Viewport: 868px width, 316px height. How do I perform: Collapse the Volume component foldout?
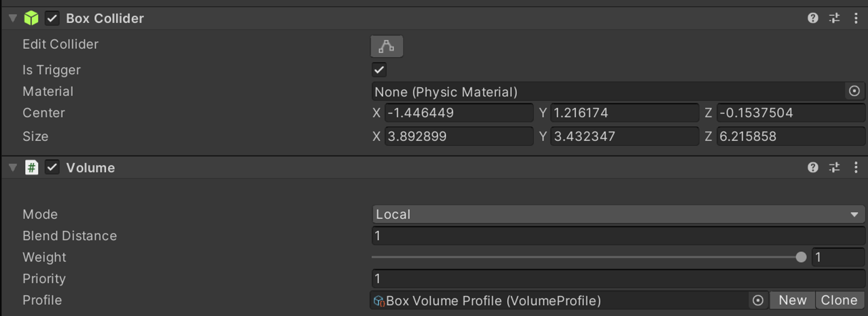pyautogui.click(x=13, y=167)
